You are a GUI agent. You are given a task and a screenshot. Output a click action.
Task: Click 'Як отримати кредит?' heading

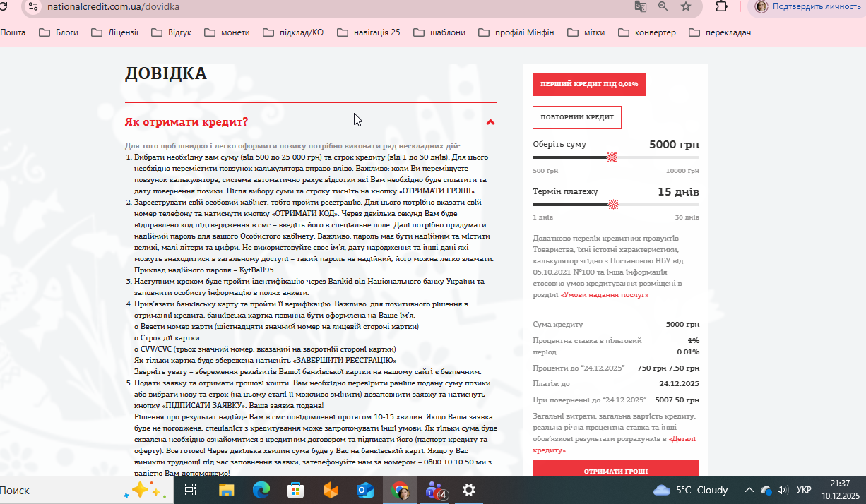click(x=186, y=122)
